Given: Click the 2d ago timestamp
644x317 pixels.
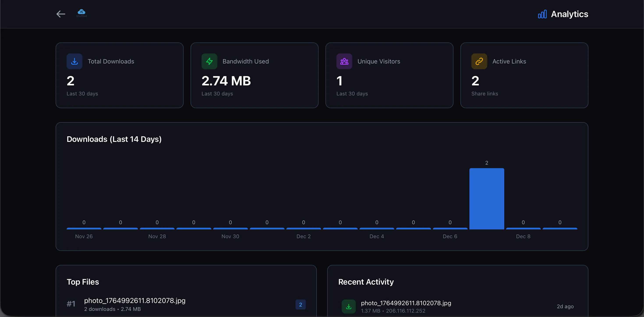Looking at the screenshot, I should [x=565, y=306].
